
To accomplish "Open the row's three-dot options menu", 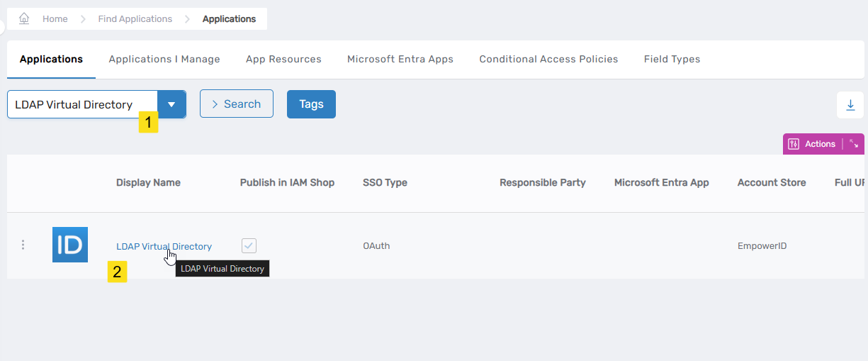I will tap(23, 245).
